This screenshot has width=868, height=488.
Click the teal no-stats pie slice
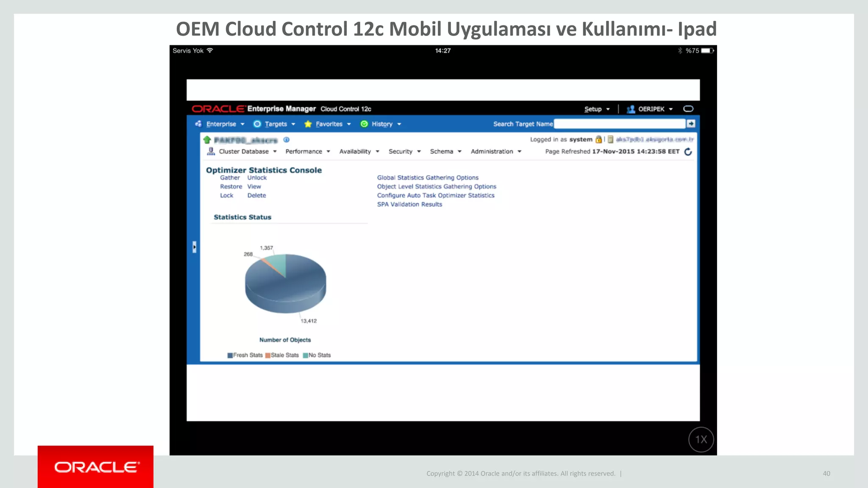(278, 263)
